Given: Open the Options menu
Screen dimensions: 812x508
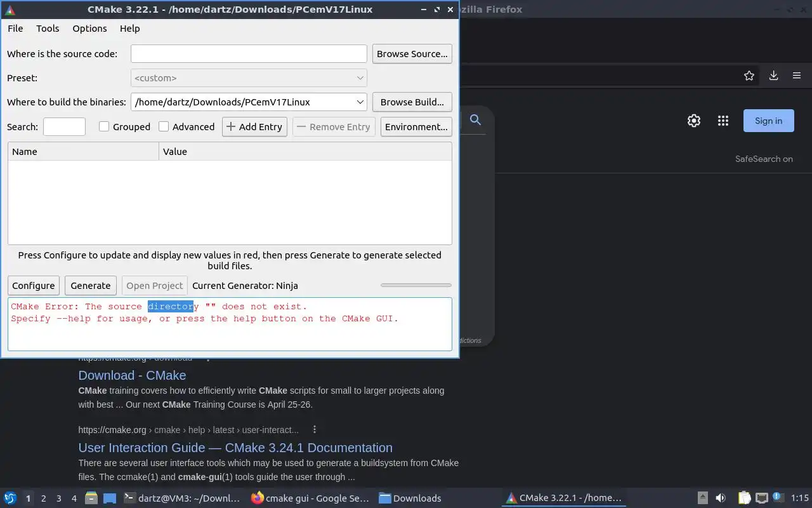Looking at the screenshot, I should (89, 29).
